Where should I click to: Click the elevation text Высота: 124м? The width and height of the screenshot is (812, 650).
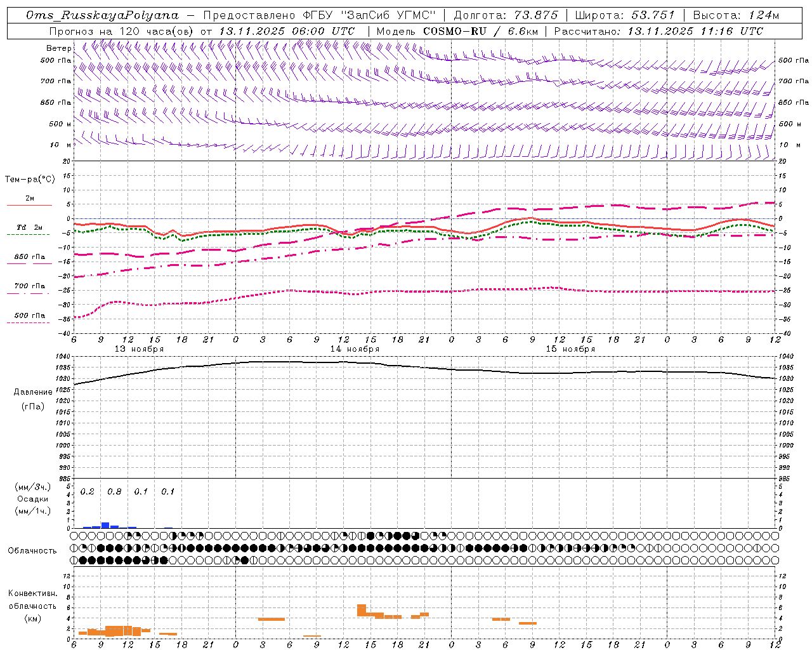click(736, 15)
